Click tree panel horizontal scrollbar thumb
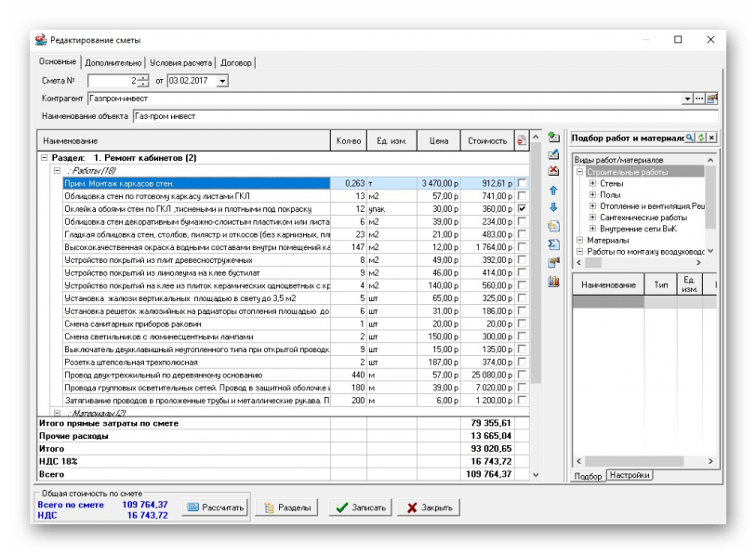Image resolution: width=756 pixels, height=554 pixels. tap(593, 263)
